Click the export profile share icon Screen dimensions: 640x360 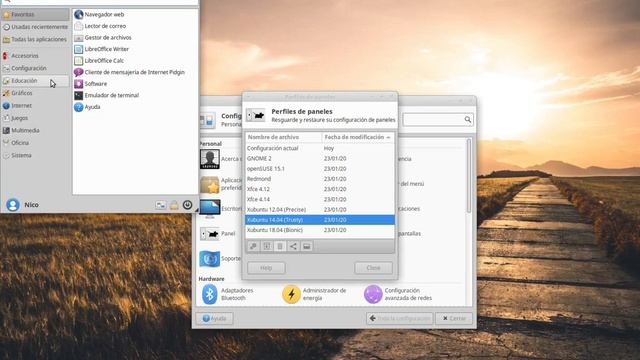293,246
